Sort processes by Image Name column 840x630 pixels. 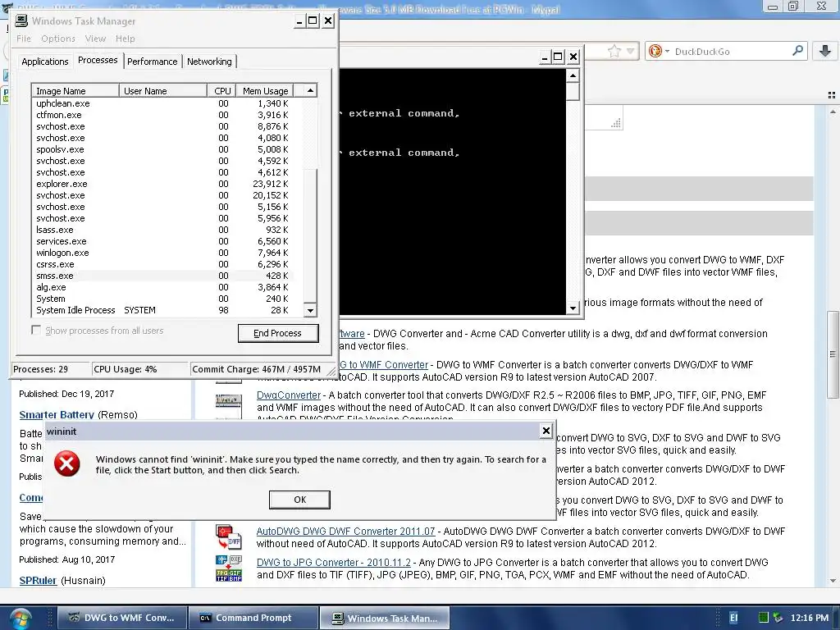(x=75, y=90)
